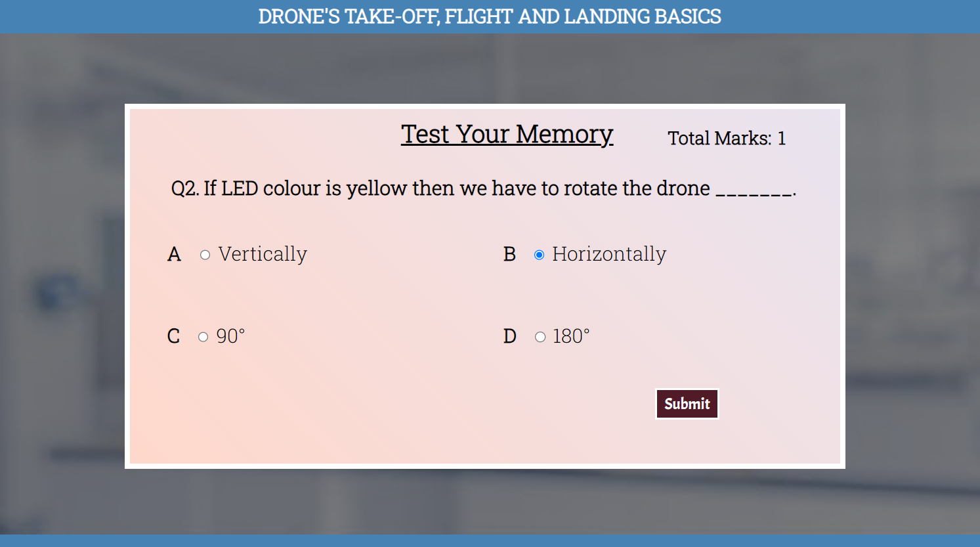Screen dimensions: 980x547
Task: Select the Vertically radio button
Action: 205,255
